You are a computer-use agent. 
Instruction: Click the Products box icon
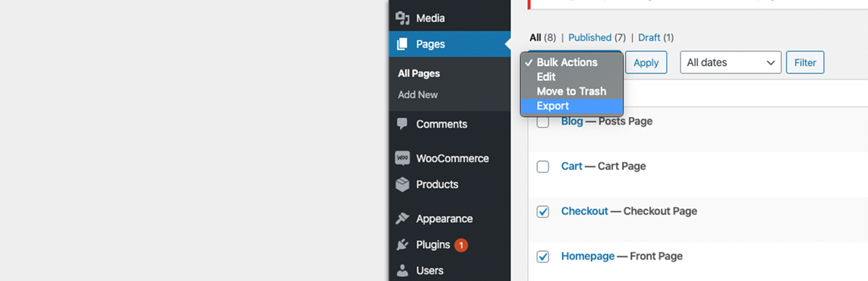click(x=403, y=184)
